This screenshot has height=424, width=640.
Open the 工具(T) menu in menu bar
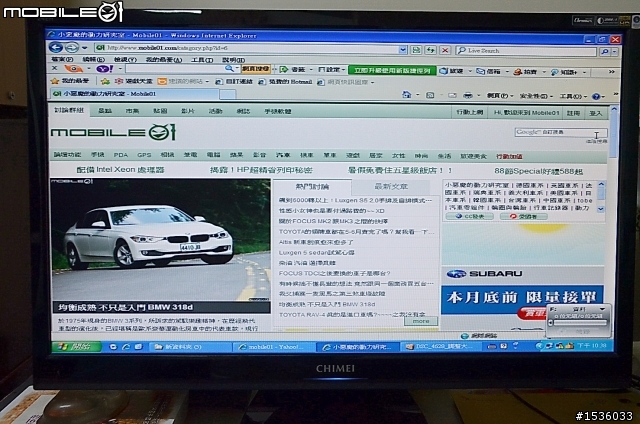pos(202,60)
